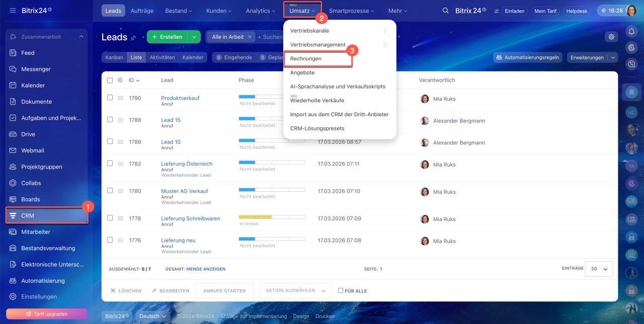The height and width of the screenshot is (324, 644).
Task: Switch to the Kanban view tab
Action: 114,57
